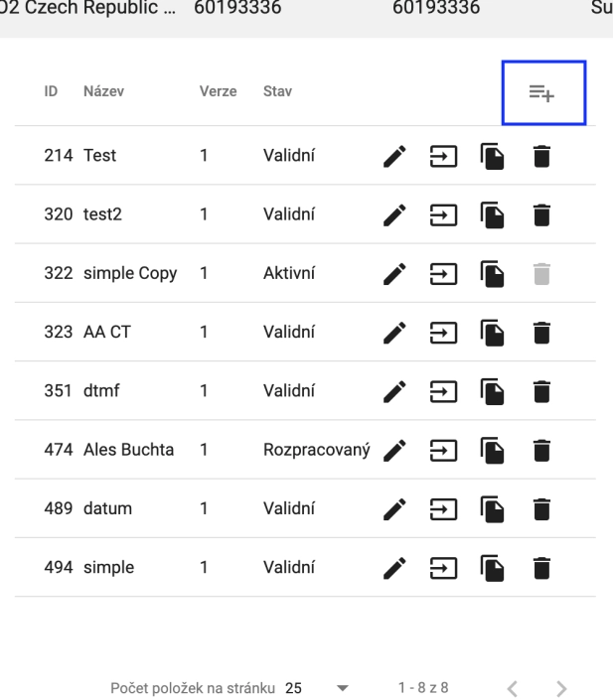613x700 pixels.
Task: Duplicate the Test entry
Action: click(491, 156)
